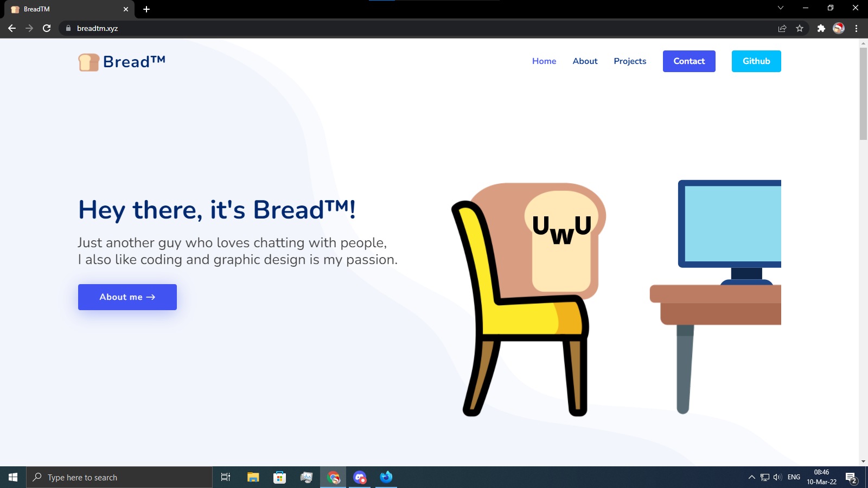Click the "About me" arrow button
This screenshot has height=488, width=868.
[x=127, y=297]
